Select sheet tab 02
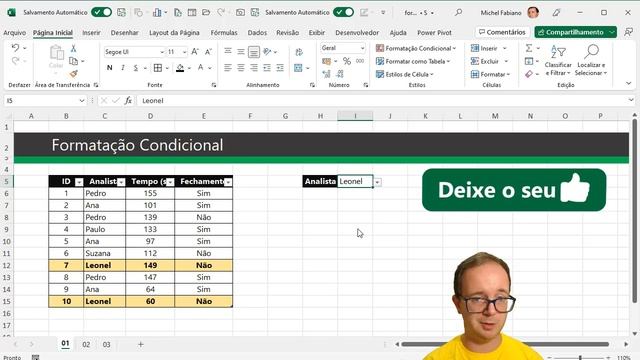The image size is (640, 360). pos(86,344)
